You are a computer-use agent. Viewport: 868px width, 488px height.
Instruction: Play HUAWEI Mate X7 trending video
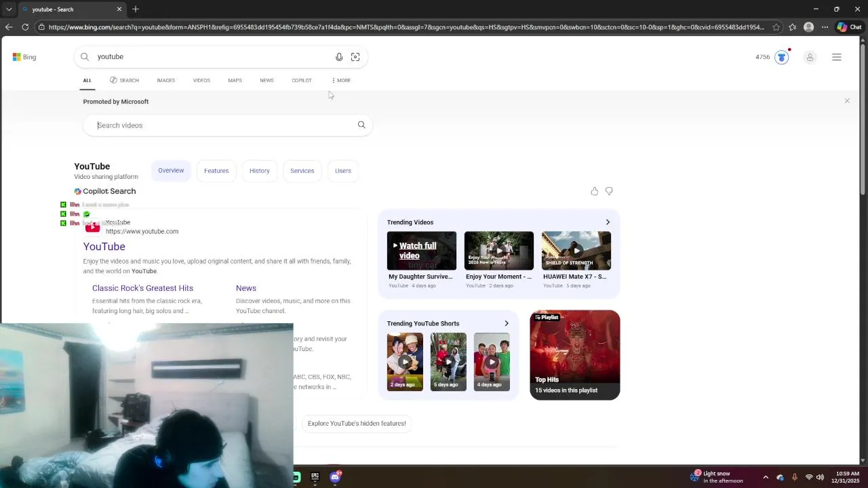point(576,251)
